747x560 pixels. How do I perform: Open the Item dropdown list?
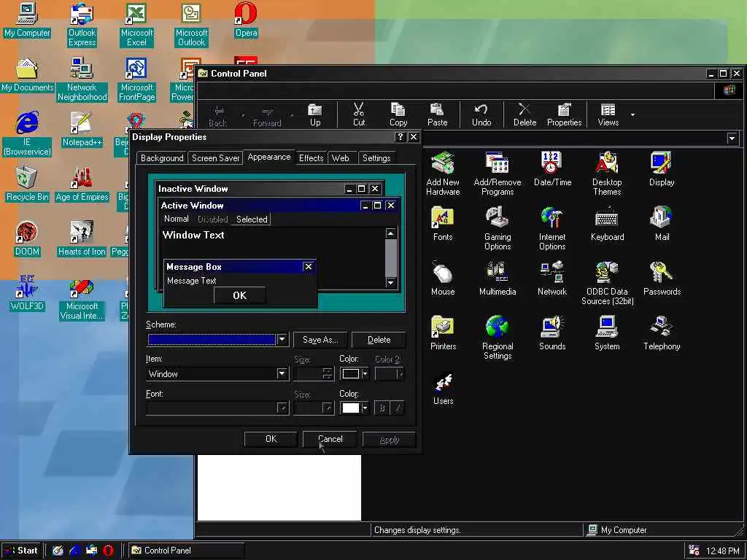[x=282, y=374]
